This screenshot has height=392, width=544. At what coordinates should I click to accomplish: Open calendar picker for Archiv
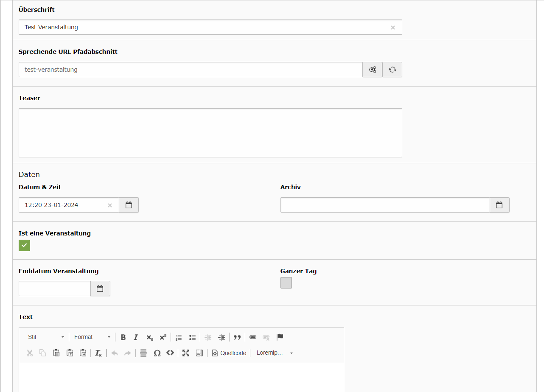coord(499,205)
